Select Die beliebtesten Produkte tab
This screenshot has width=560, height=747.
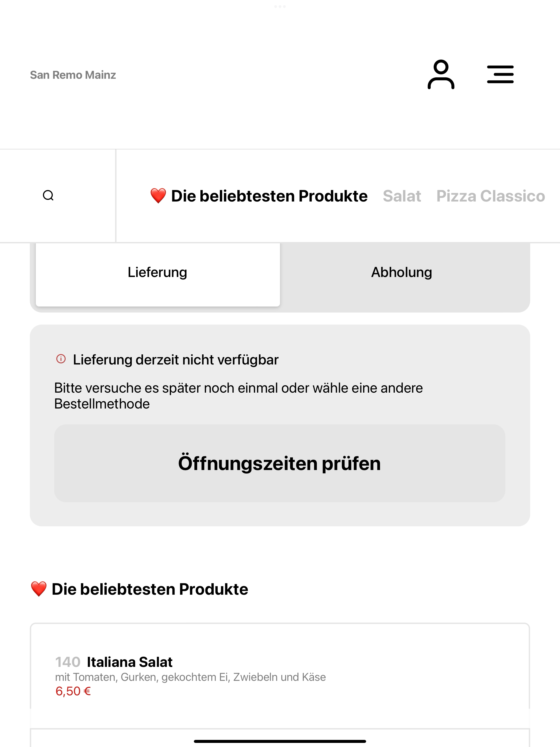[259, 196]
